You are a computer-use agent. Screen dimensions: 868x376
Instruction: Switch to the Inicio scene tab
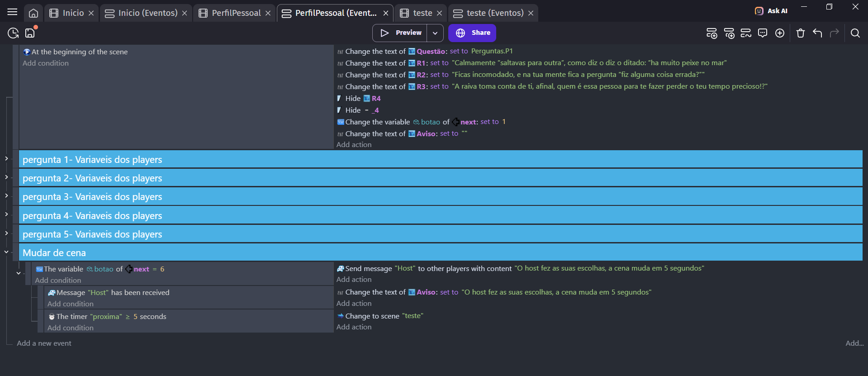[72, 13]
